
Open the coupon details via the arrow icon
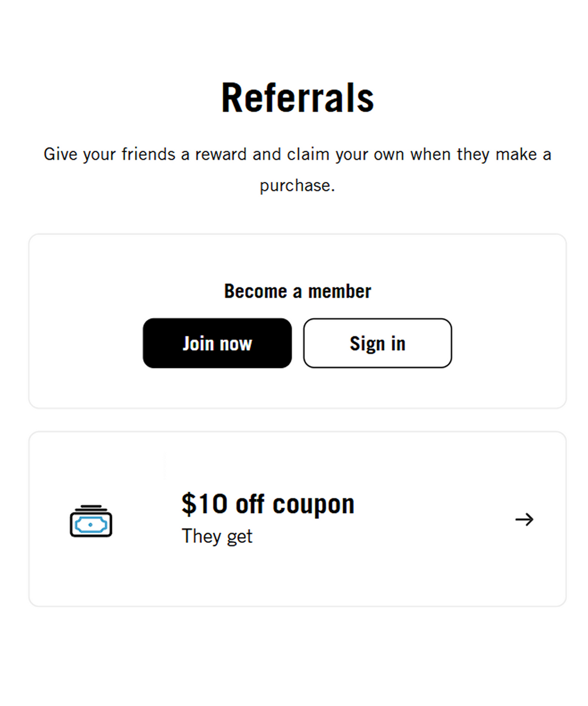click(524, 519)
